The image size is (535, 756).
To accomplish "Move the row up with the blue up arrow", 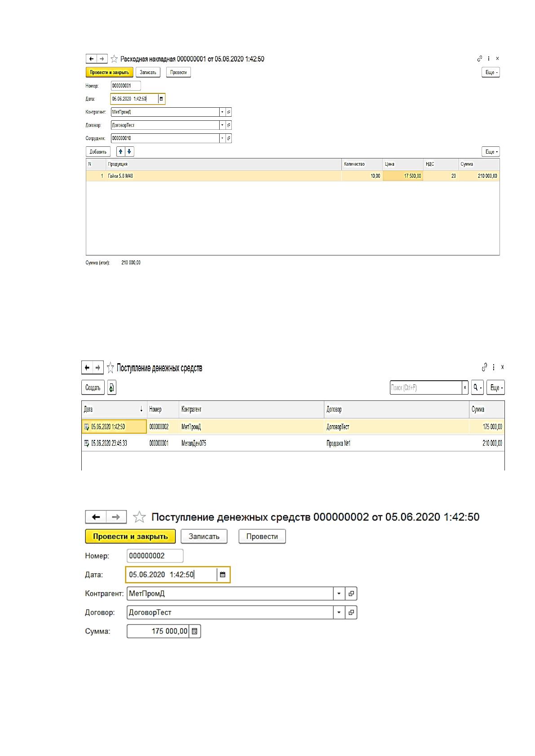I will [120, 152].
